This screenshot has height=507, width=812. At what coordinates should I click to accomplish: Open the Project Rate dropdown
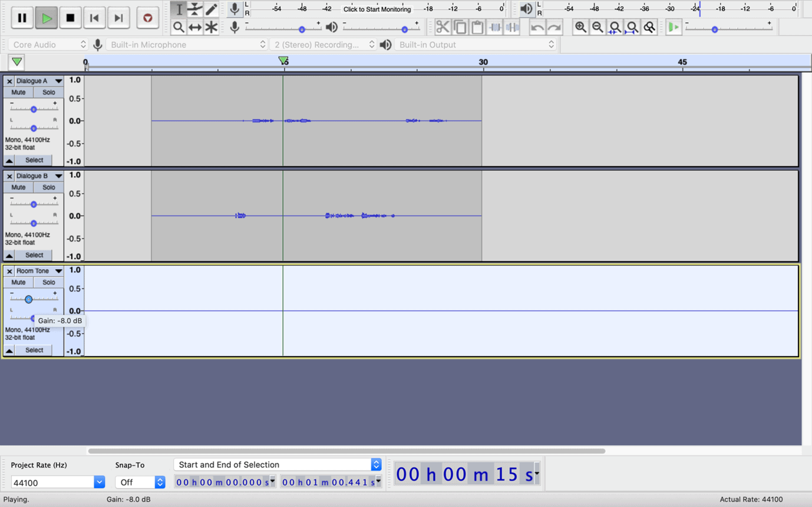click(x=99, y=482)
